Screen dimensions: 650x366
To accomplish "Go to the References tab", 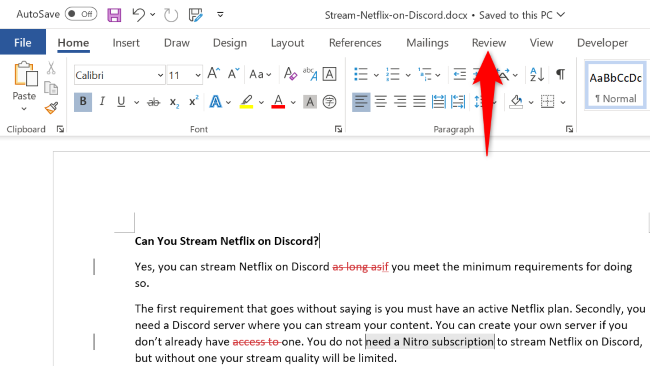I will [355, 43].
